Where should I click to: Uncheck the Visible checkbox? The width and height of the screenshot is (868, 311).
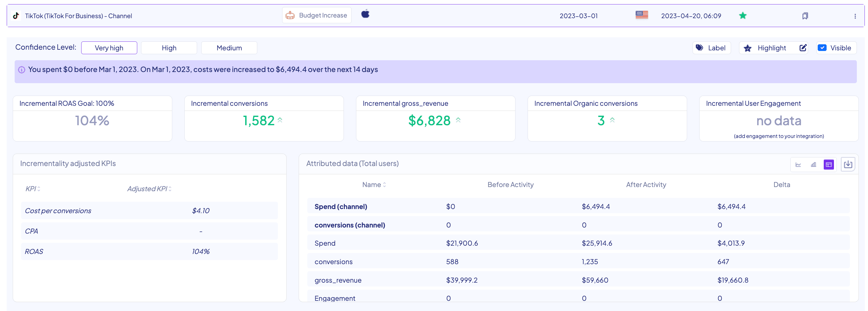click(x=822, y=48)
